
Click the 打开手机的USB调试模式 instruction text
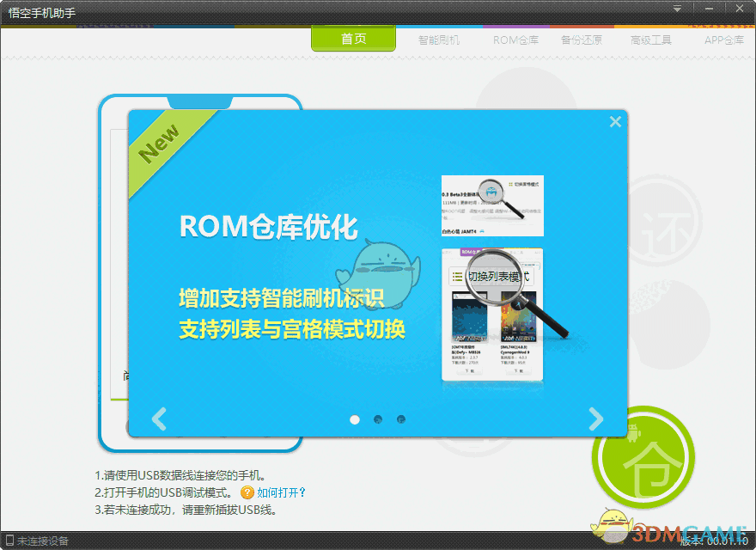(x=163, y=492)
